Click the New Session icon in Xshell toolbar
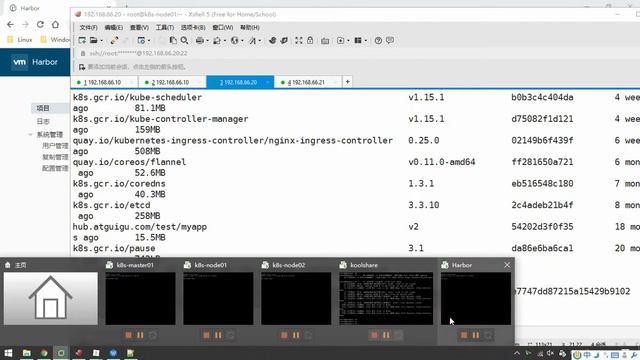Screen dimensions: 640x360 pos(82,40)
